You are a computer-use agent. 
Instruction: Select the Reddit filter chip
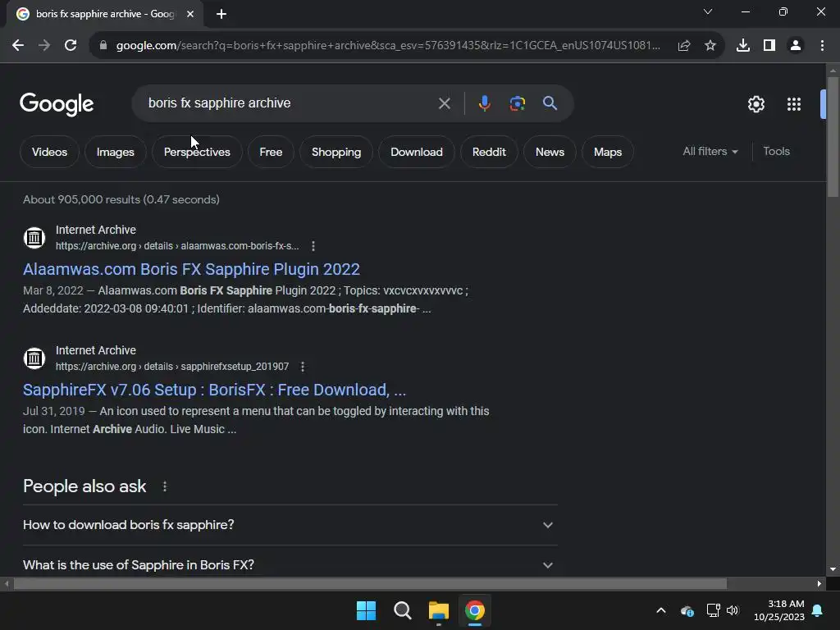coord(489,152)
